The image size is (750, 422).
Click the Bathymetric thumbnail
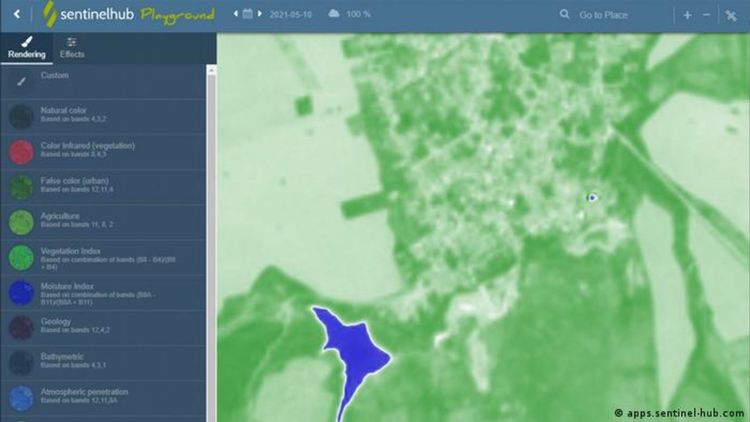[x=21, y=363]
